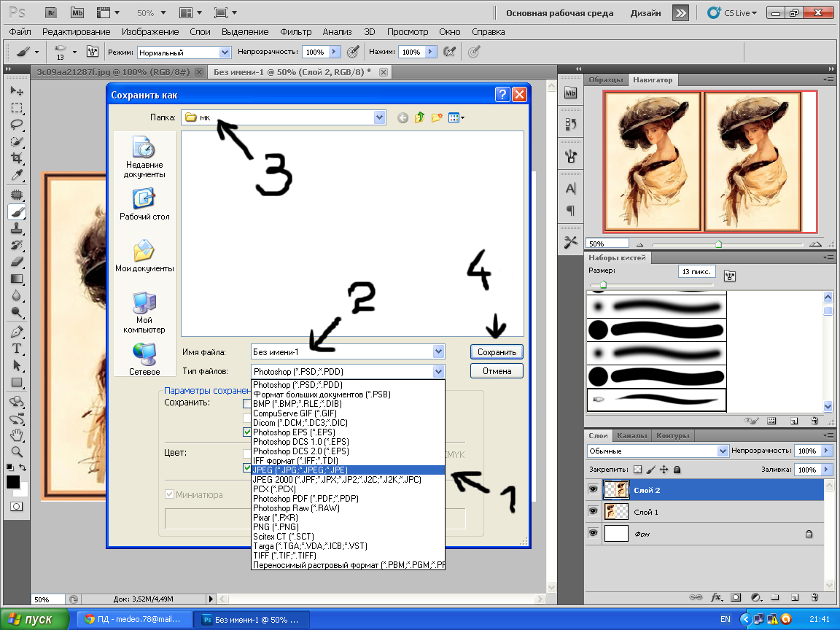The image size is (840, 630).
Task: Go up one folder level
Action: (419, 117)
